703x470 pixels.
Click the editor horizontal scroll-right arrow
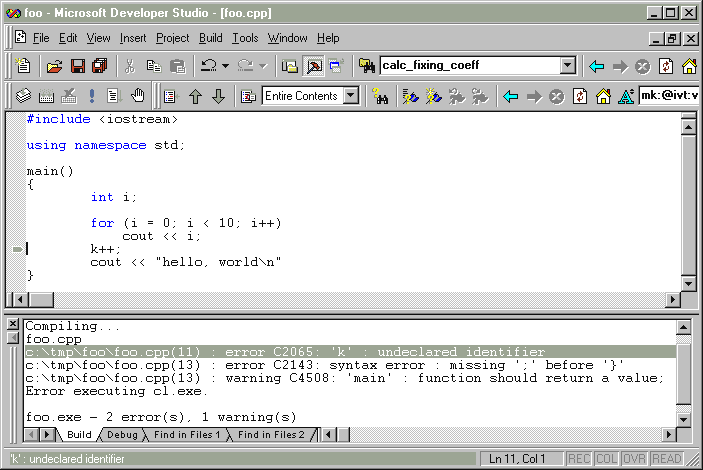pyautogui.click(x=673, y=299)
